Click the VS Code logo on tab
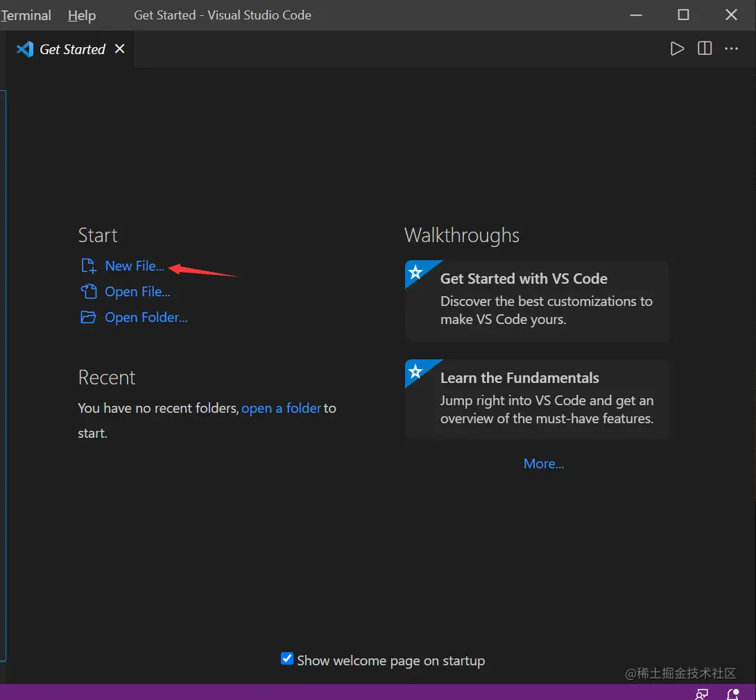756x700 pixels. coord(25,49)
